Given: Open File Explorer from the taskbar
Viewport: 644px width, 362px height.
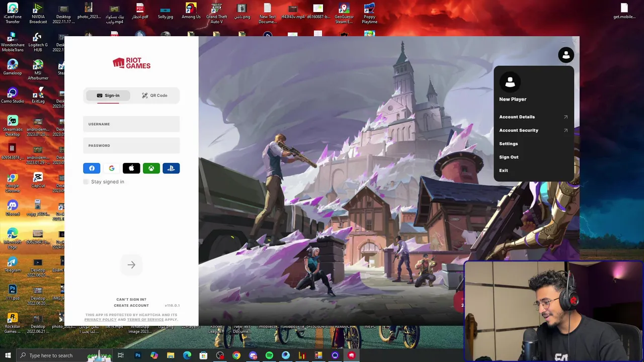Looking at the screenshot, I should [171, 355].
